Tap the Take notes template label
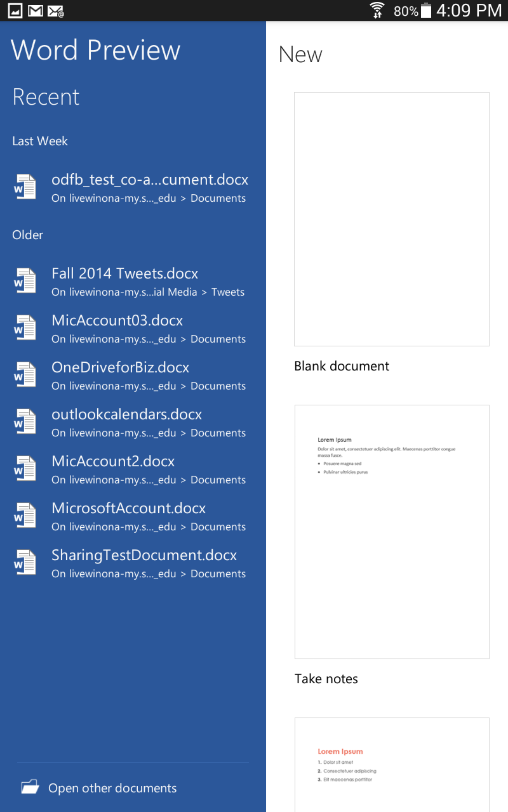508x812 pixels. pos(326,679)
